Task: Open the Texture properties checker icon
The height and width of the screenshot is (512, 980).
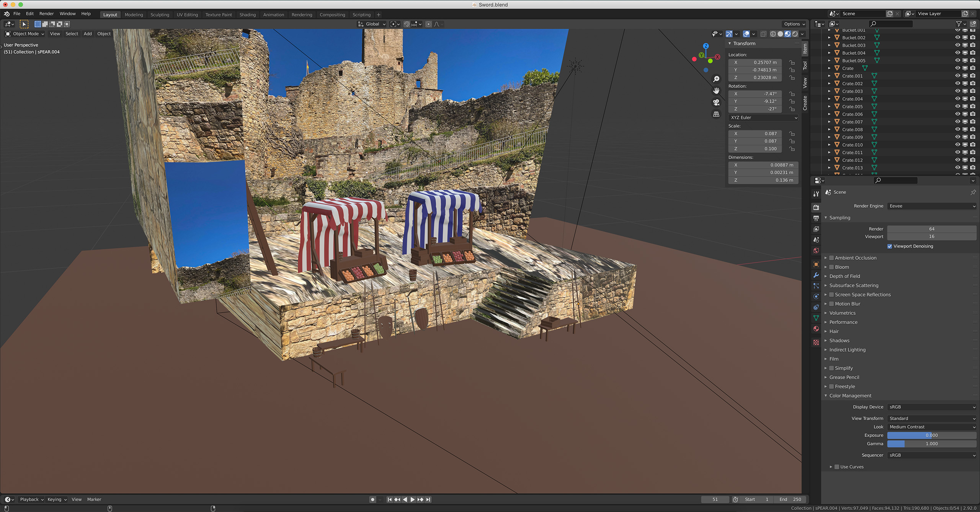Action: click(816, 342)
